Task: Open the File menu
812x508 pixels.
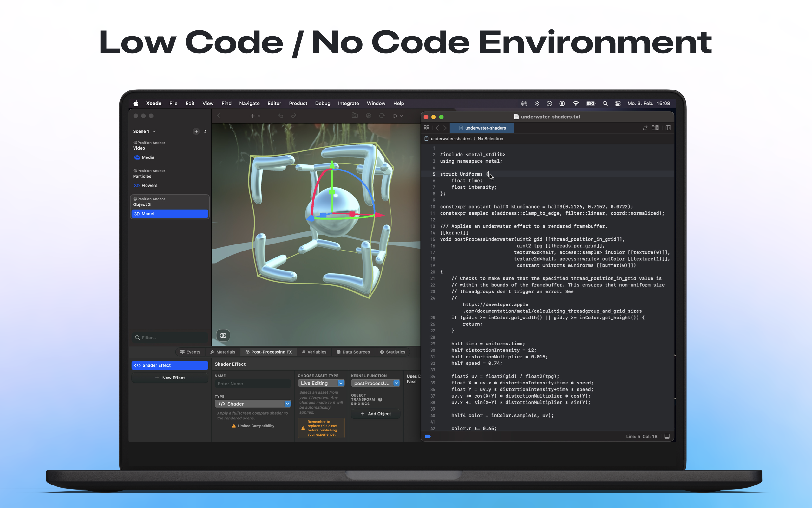Action: coord(173,104)
